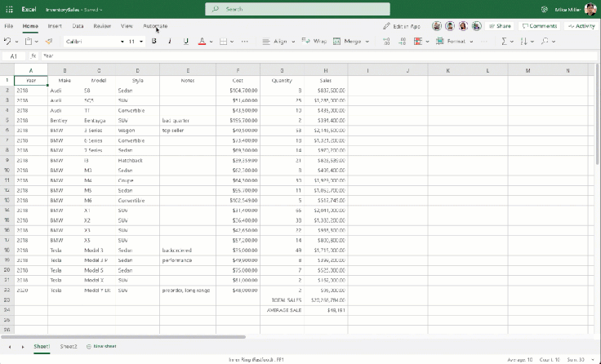Image resolution: width=601 pixels, height=364 pixels.
Task: Expand the Borders dropdown arrow
Action: click(232, 42)
